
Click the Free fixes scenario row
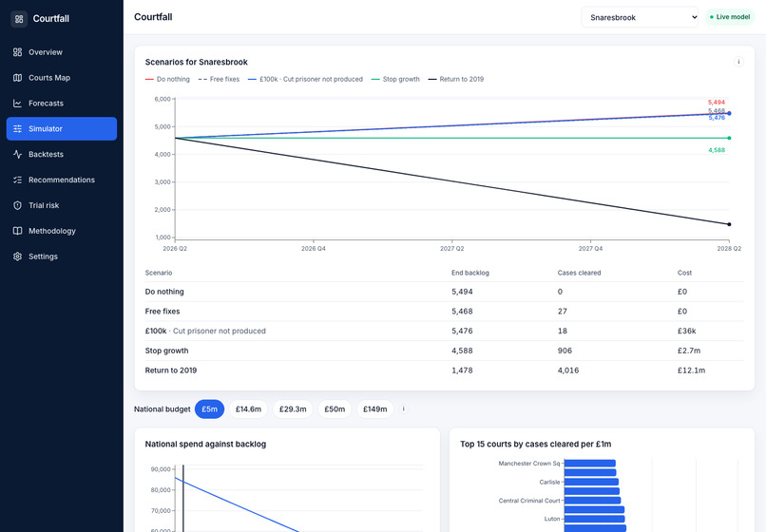445,312
